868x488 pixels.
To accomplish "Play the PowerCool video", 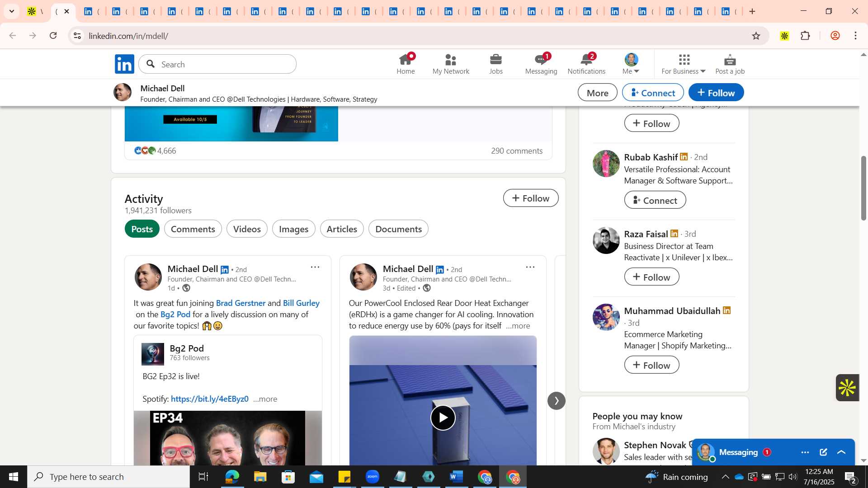I will coord(443,418).
